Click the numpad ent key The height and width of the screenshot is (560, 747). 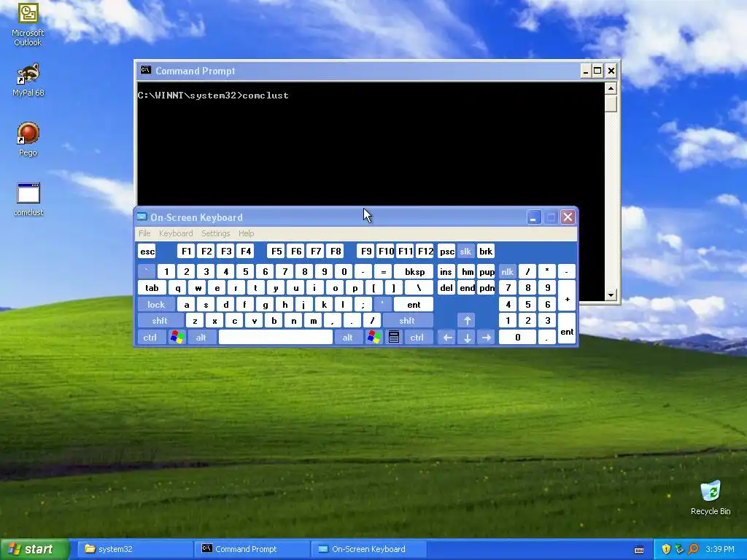(566, 329)
